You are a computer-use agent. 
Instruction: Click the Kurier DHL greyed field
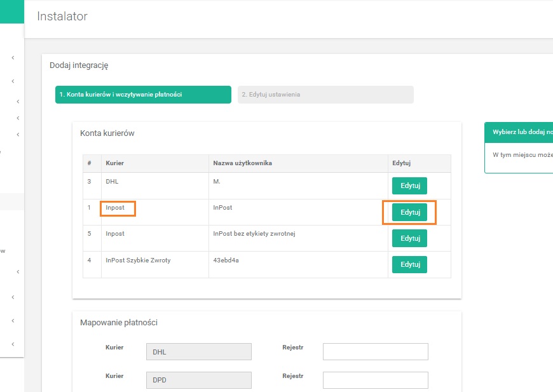coord(198,351)
